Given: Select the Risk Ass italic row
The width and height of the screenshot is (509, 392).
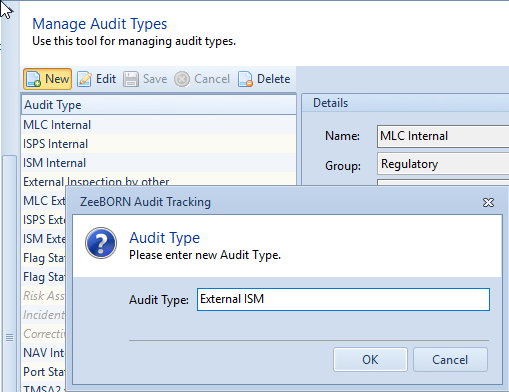Looking at the screenshot, I should [44, 296].
